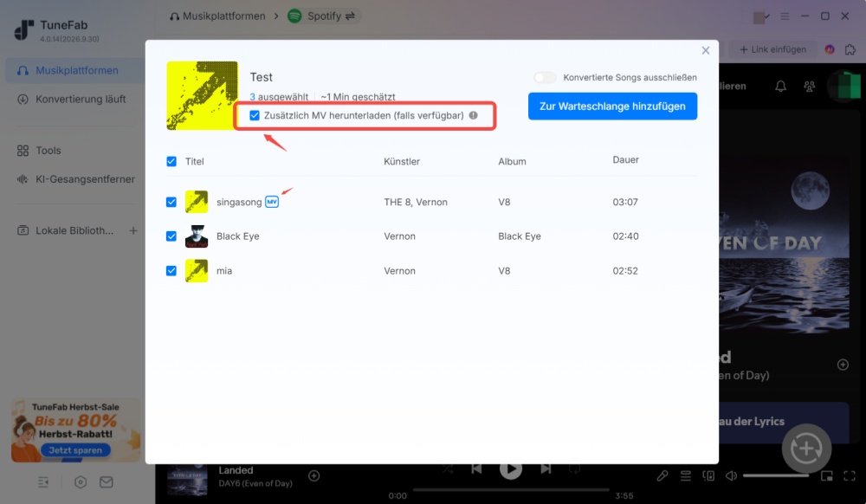Toggle 'Konvertierte Songs ausschließen' switch
The height and width of the screenshot is (504, 866).
pyautogui.click(x=545, y=77)
